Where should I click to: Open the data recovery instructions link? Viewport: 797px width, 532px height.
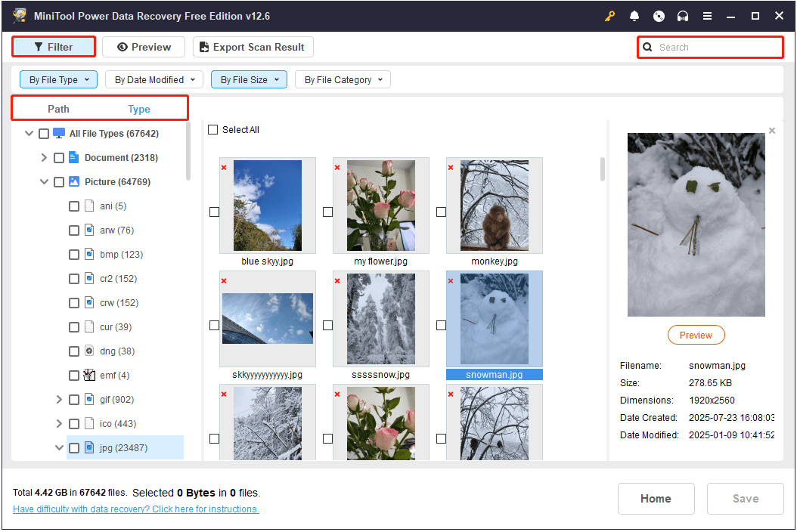tap(135, 509)
